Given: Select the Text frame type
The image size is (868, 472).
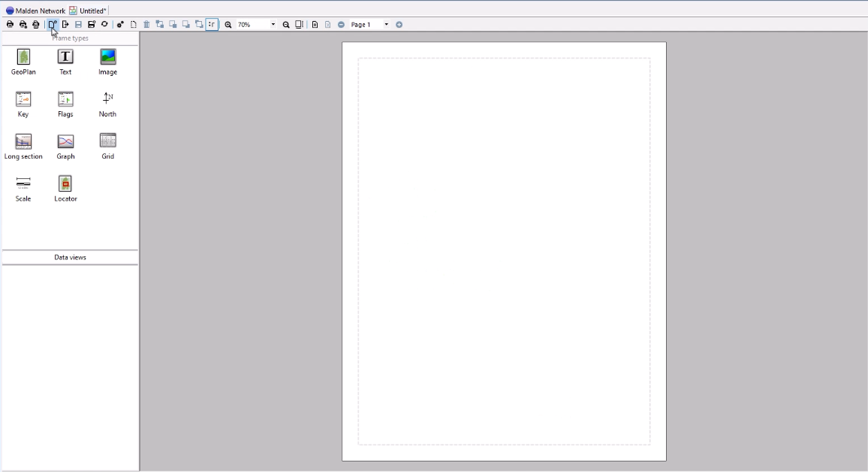Looking at the screenshot, I should [65, 60].
